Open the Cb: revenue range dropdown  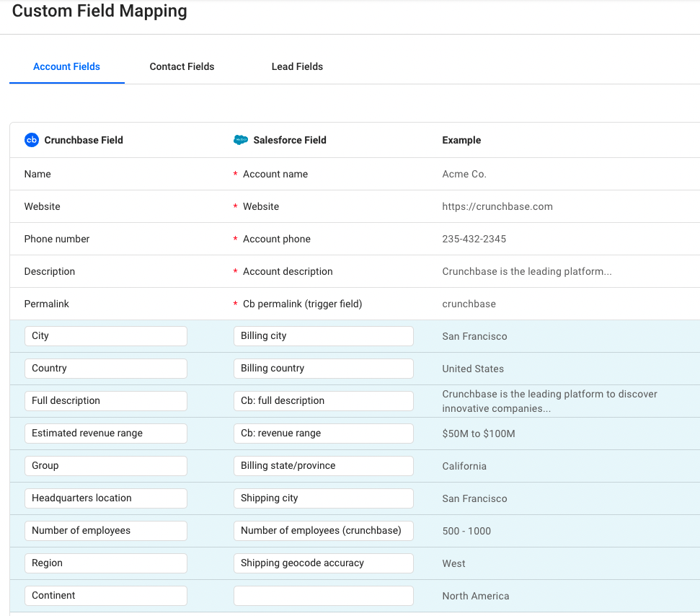tap(323, 434)
